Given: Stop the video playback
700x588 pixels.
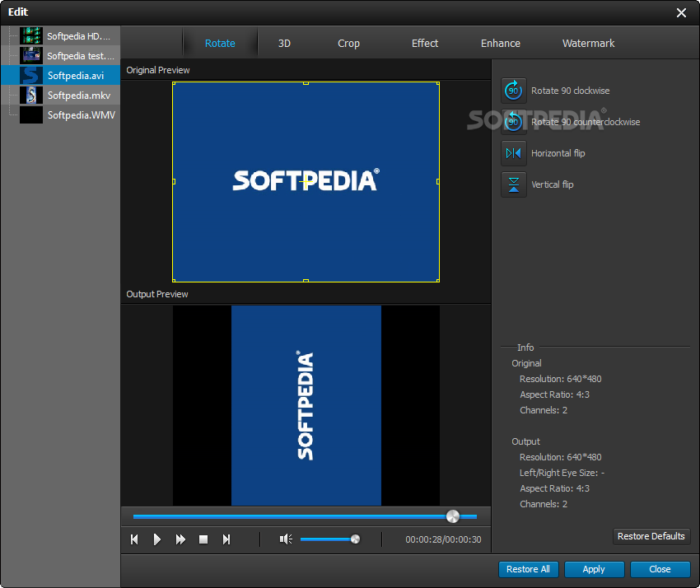Looking at the screenshot, I should click(x=203, y=539).
